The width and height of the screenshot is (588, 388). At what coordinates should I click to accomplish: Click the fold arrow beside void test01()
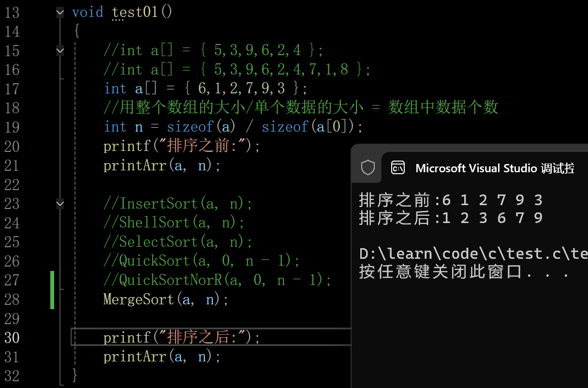coord(59,12)
